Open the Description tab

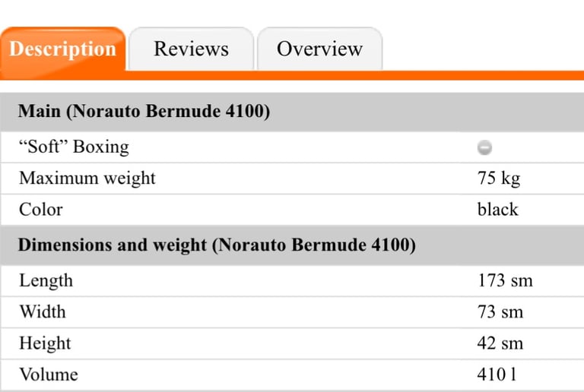pyautogui.click(x=62, y=49)
